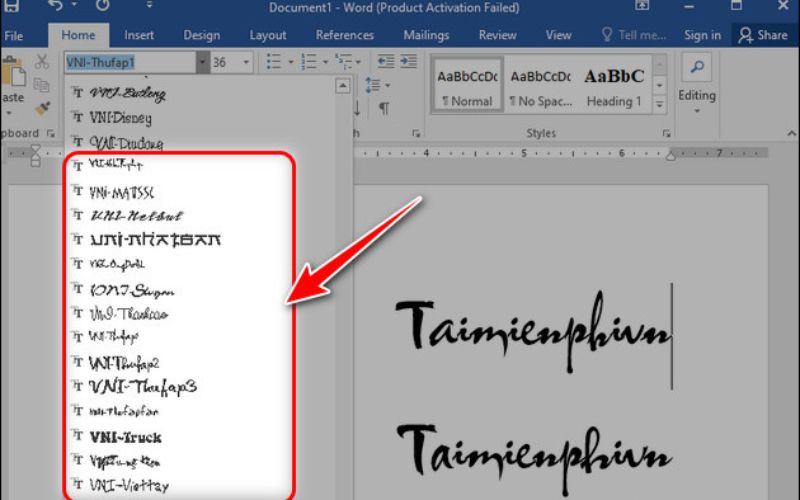Open the Paragraph settings dialog launcher

[416, 134]
